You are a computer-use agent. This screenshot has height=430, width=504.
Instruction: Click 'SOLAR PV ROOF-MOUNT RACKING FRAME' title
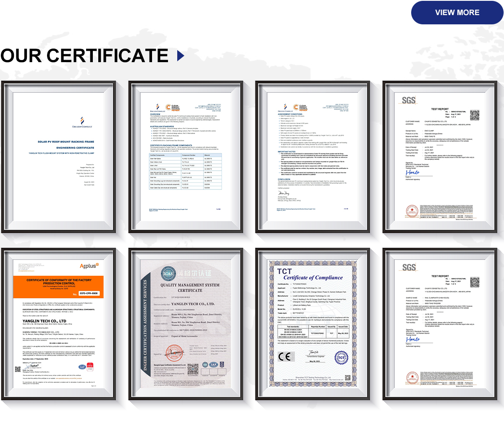click(66, 142)
